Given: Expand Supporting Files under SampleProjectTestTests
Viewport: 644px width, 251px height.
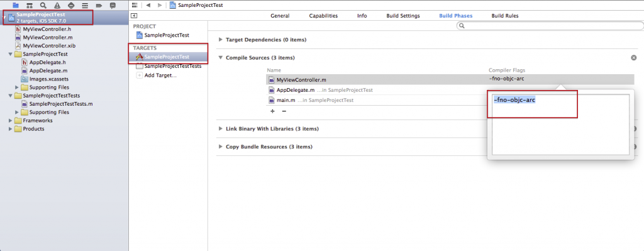Looking at the screenshot, I should coord(17,112).
